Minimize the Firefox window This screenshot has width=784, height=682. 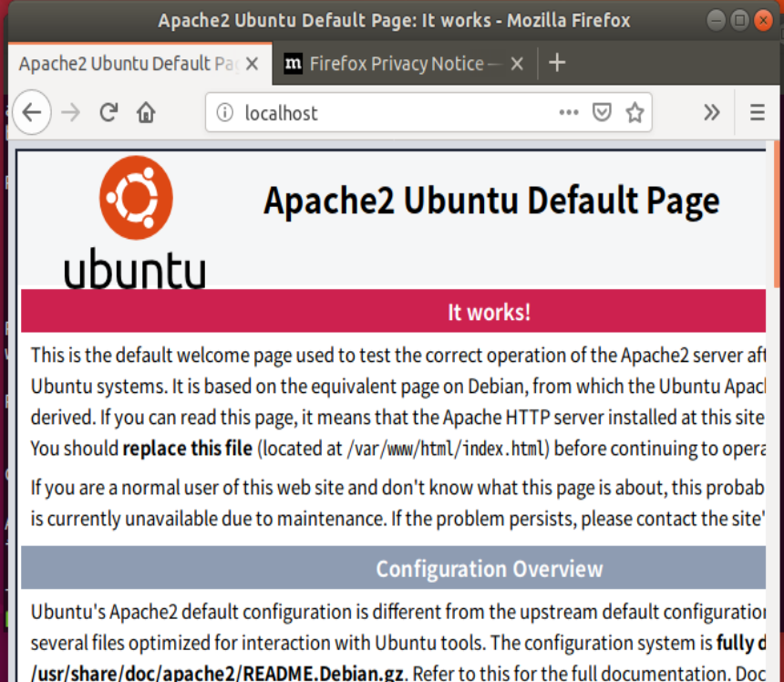click(x=716, y=20)
